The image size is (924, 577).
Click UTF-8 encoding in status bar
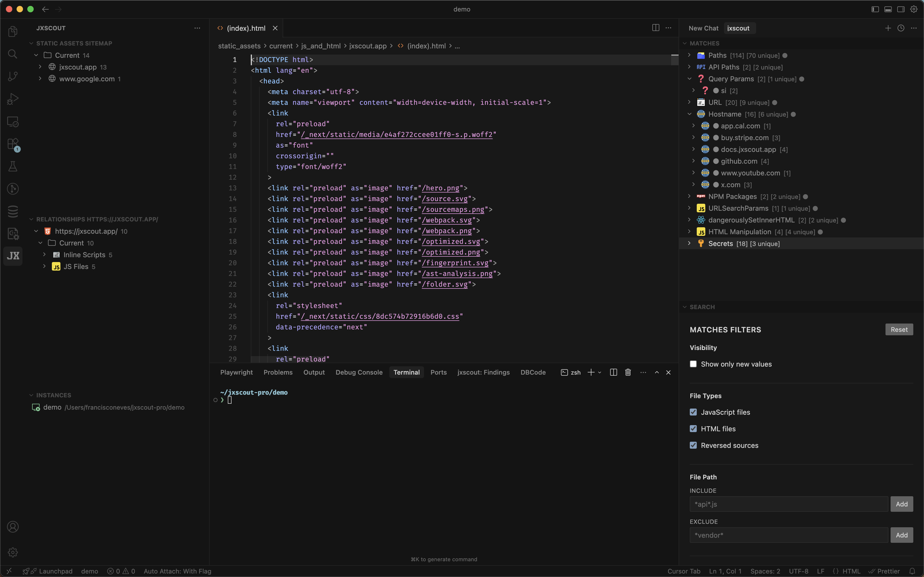pyautogui.click(x=799, y=571)
